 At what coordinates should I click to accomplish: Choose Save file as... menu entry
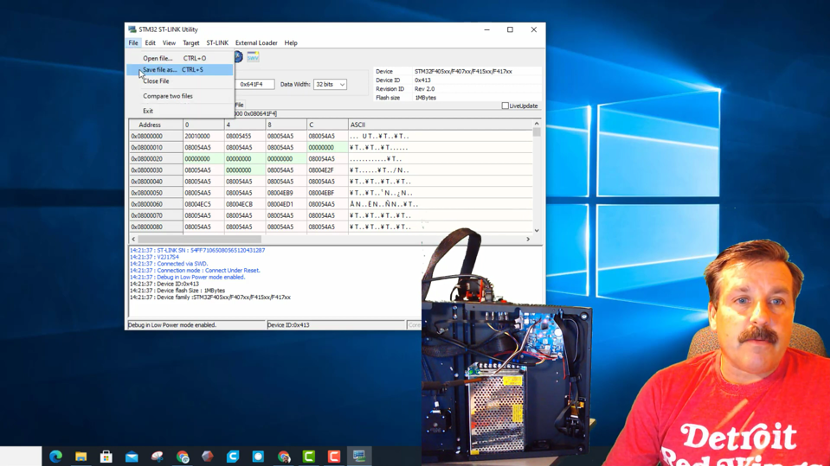[180, 70]
